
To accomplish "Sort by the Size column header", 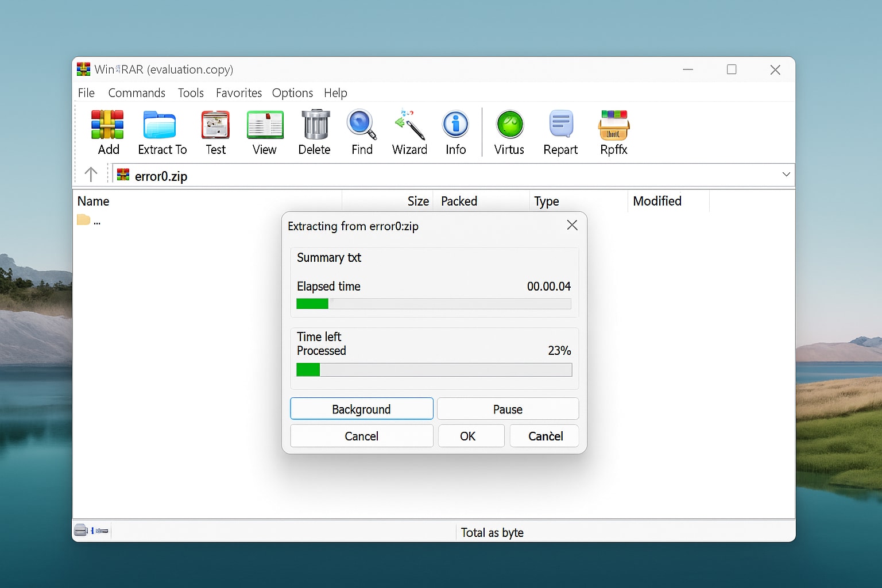I will [388, 201].
